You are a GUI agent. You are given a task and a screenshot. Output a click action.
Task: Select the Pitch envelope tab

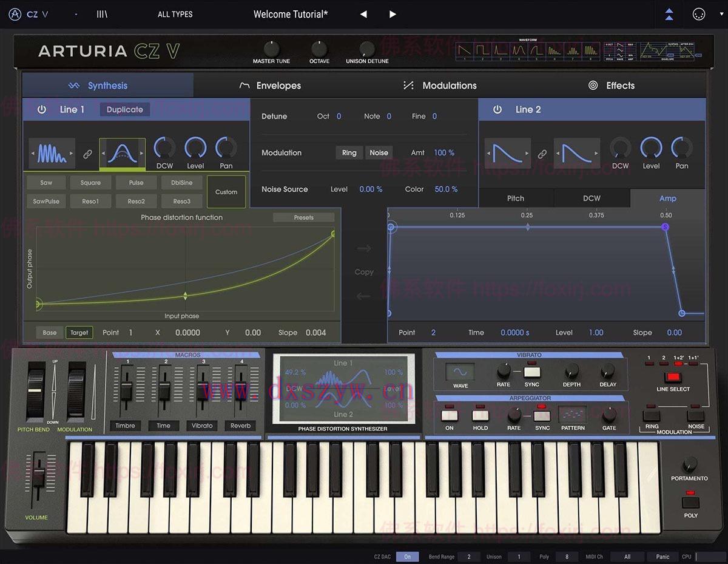pos(516,199)
